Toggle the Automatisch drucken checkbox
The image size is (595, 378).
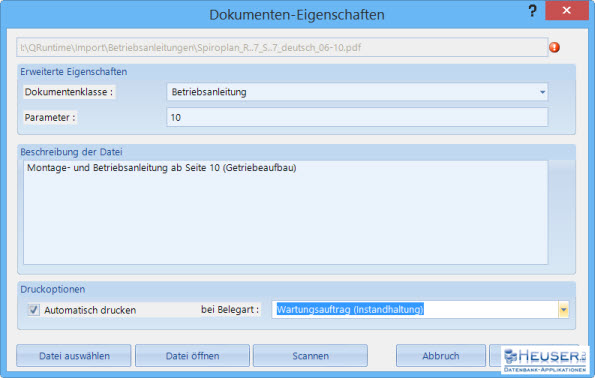pyautogui.click(x=33, y=310)
